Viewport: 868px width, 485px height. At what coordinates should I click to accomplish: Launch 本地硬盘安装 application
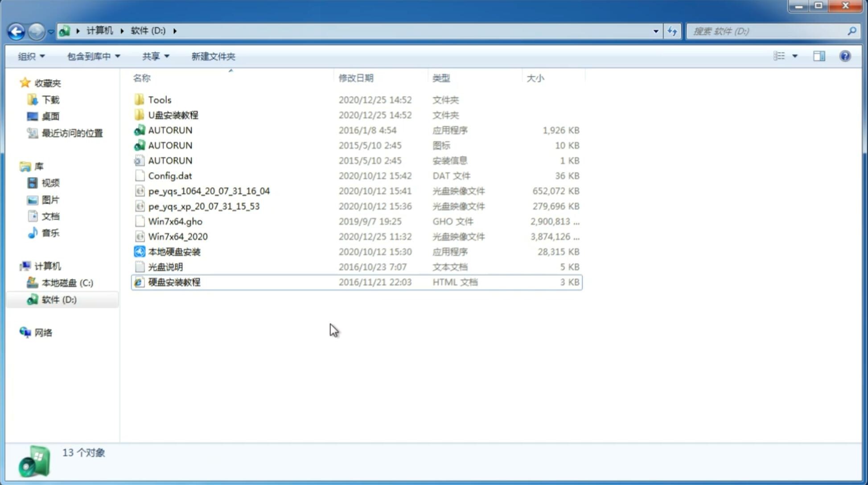[x=173, y=251]
